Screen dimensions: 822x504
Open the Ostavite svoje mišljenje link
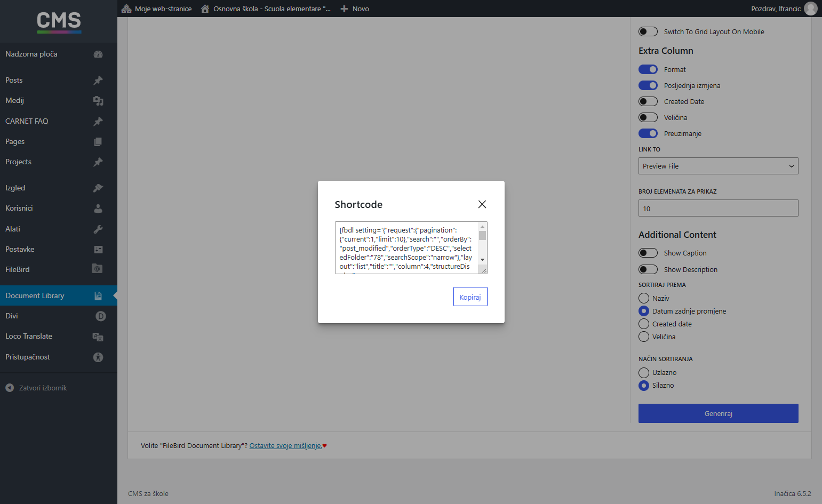click(x=286, y=446)
